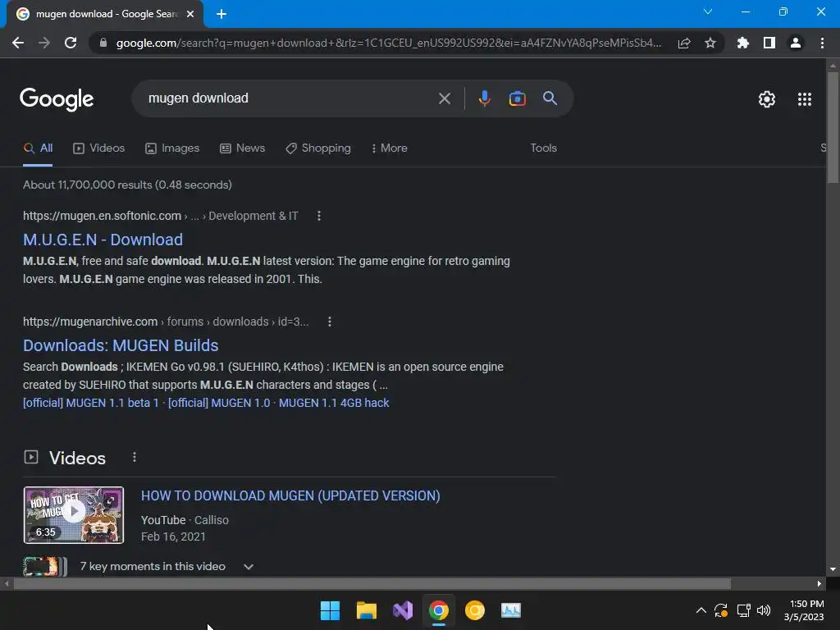Submit search with the magnifier icon
840x630 pixels.
point(550,98)
